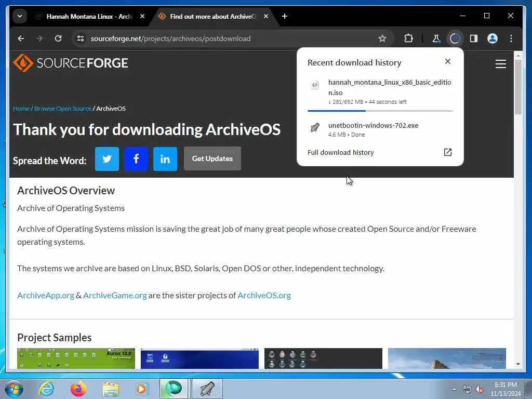
Task: Click the external link icon for download history
Action: point(448,152)
